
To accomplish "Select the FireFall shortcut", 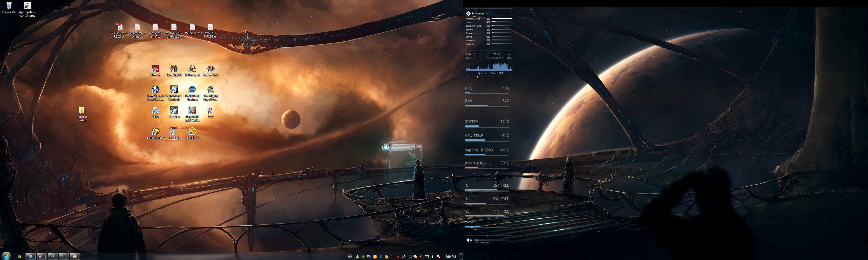I will (x=174, y=133).
